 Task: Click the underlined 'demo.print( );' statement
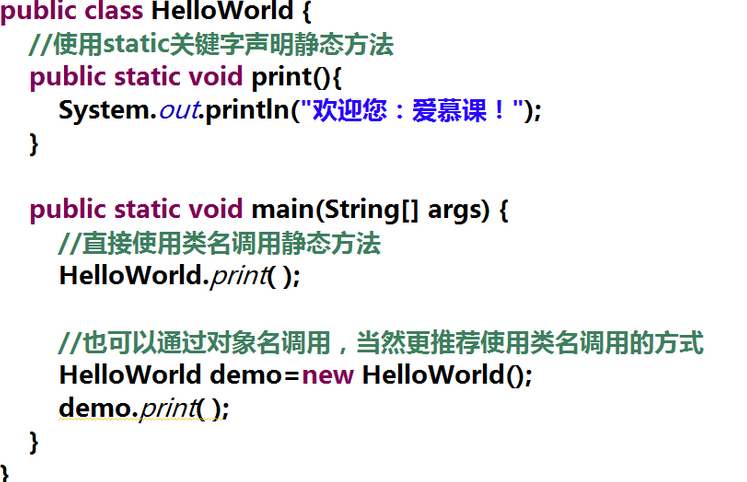coord(144,409)
